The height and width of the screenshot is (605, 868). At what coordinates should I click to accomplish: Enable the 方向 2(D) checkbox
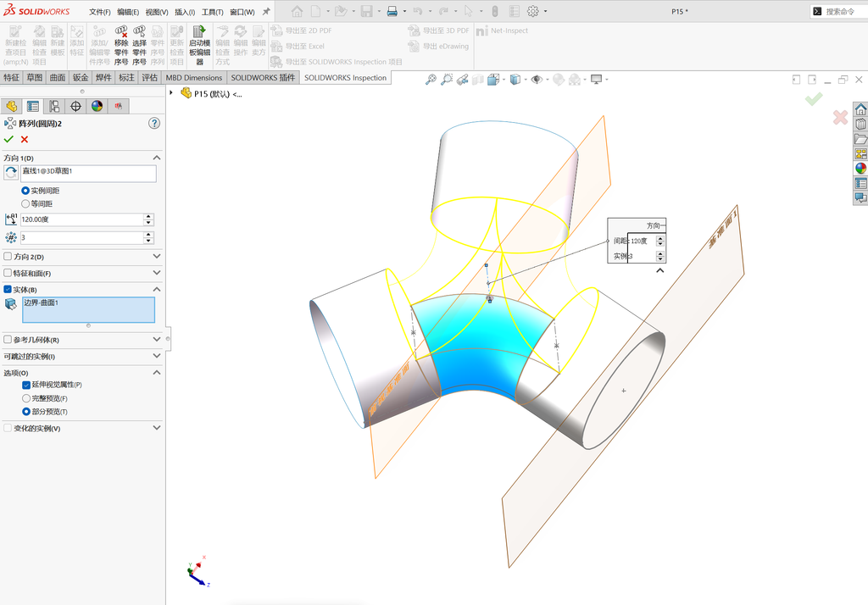coord(8,257)
